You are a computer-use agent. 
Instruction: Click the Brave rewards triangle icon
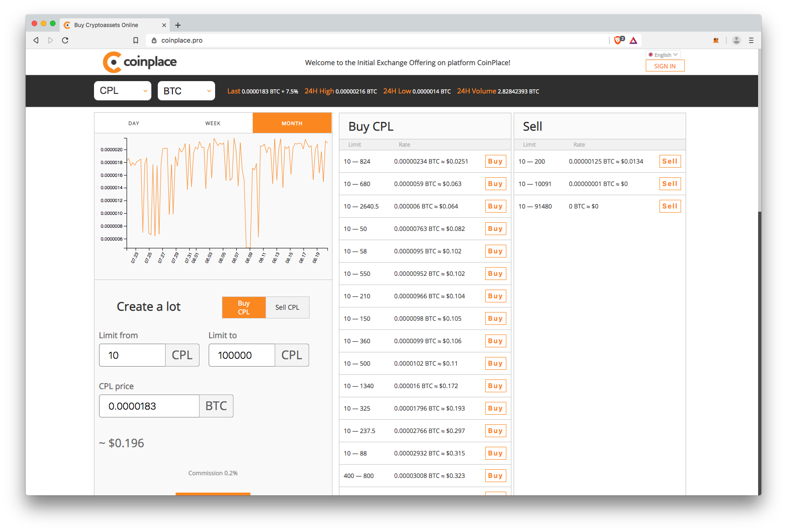coord(633,40)
